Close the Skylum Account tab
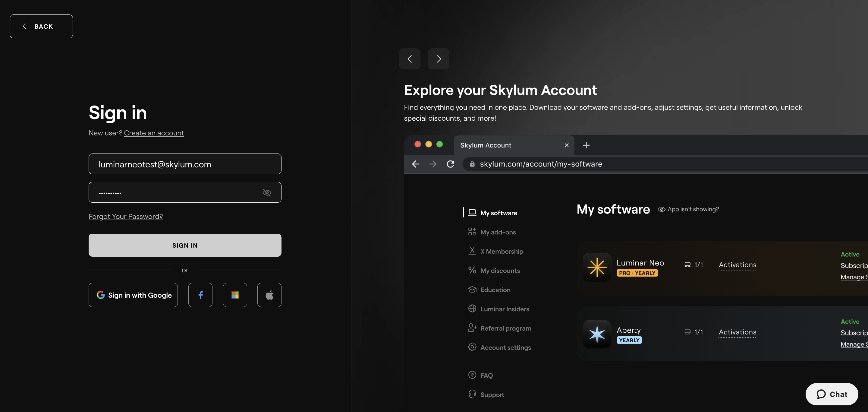This screenshot has height=412, width=868. point(566,145)
